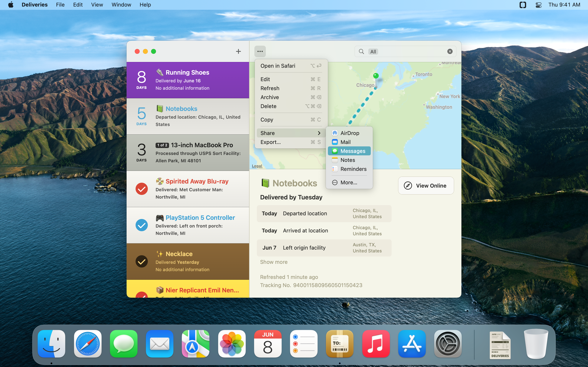Click the search icon in Deliveries
Screen dimensions: 588x367
click(x=362, y=51)
